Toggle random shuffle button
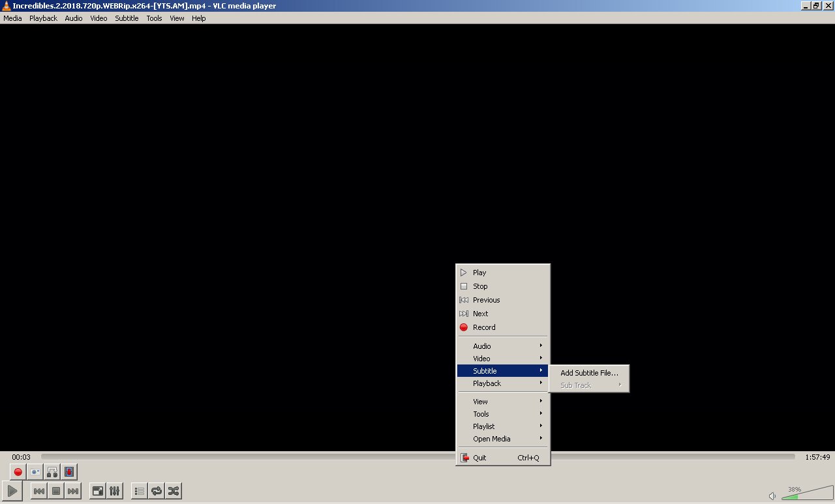The image size is (835, 504). click(x=174, y=491)
